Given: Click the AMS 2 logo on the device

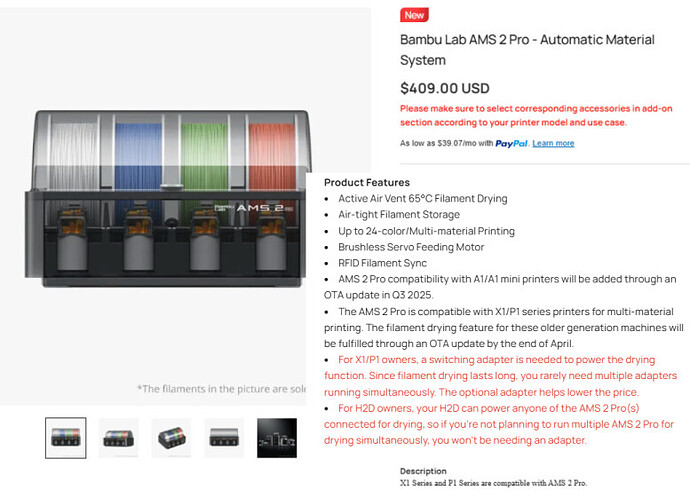Looking at the screenshot, I should (x=254, y=208).
